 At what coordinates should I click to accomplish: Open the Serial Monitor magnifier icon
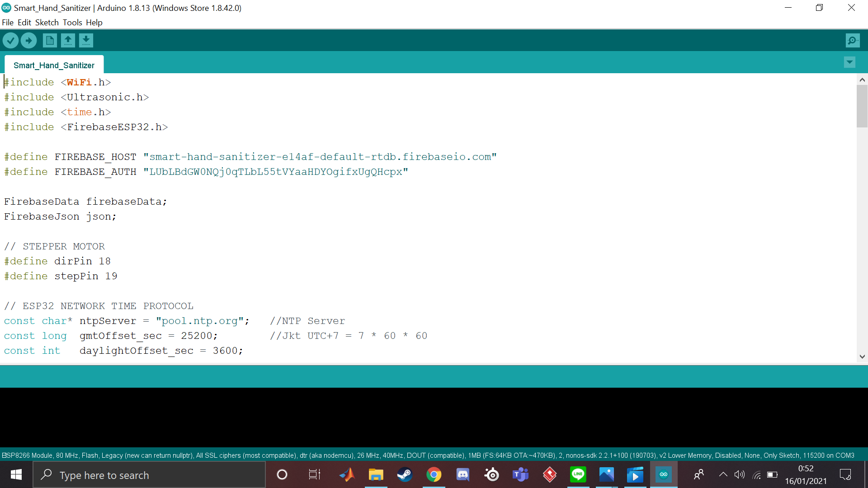point(852,41)
